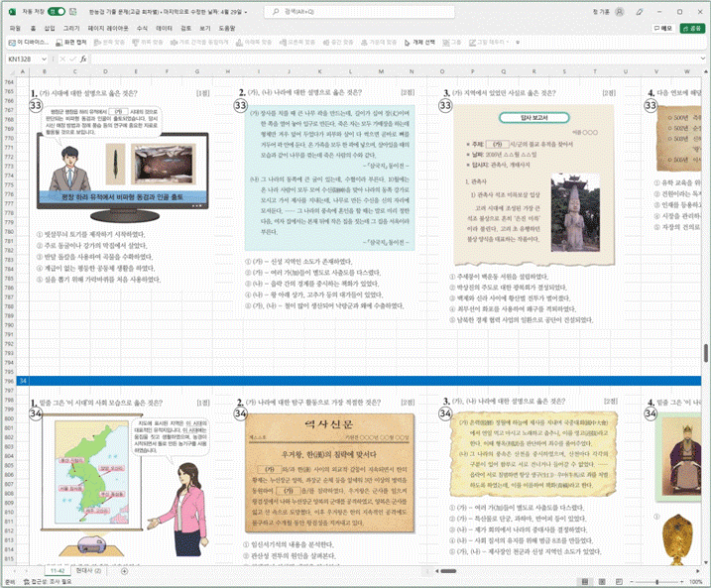Expand the Name Box dropdown arrow
Image resolution: width=711 pixels, height=588 pixels.
point(44,59)
